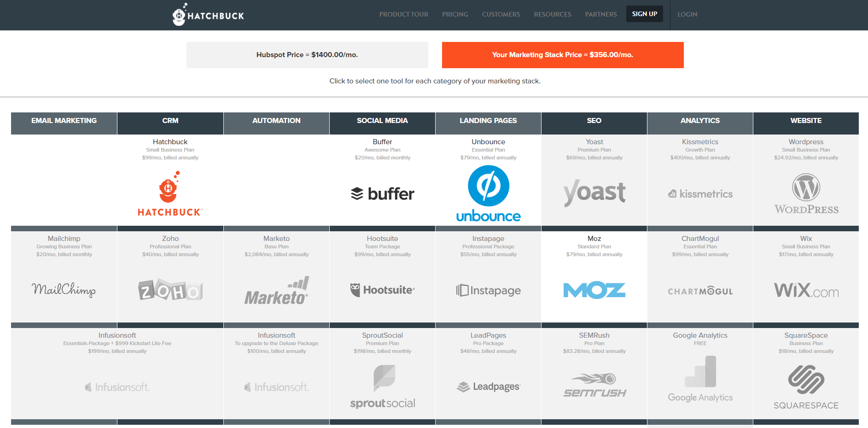
Task: Click Your Marketing Stack Price banner
Action: 563,55
